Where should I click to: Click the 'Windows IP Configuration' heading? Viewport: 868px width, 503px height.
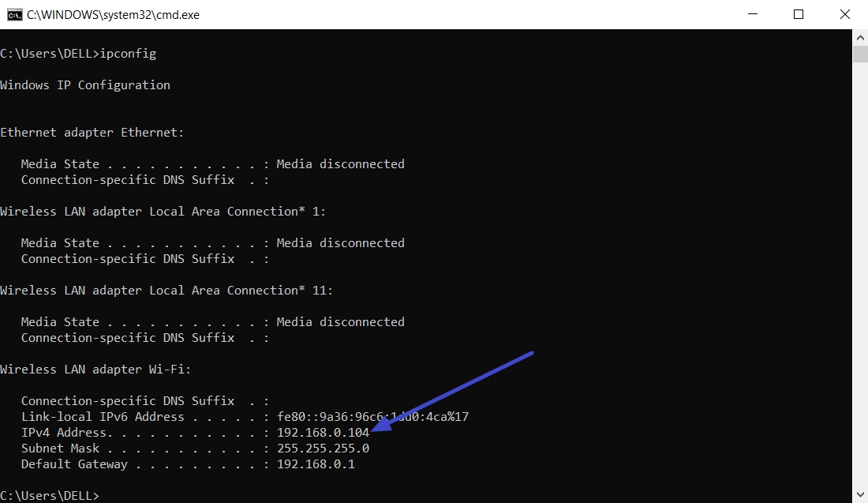pyautogui.click(x=85, y=85)
